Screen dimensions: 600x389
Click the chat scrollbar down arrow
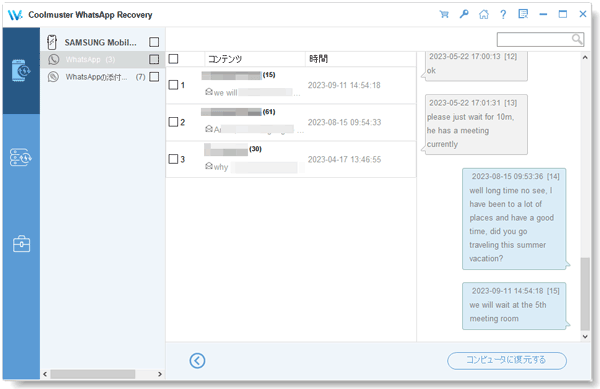tap(585, 337)
